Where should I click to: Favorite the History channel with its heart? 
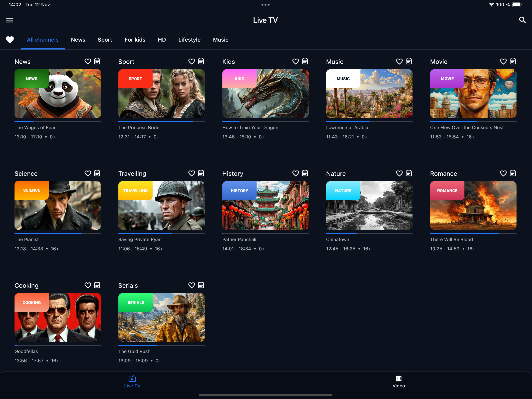point(296,173)
